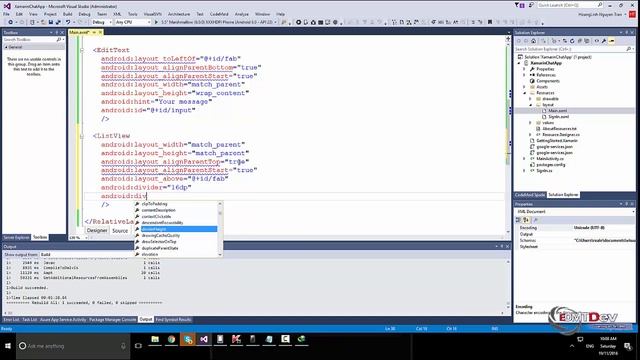Open the Show output from Build dropdown
Image resolution: width=640 pixels, height=360 pixels.
pos(86,254)
